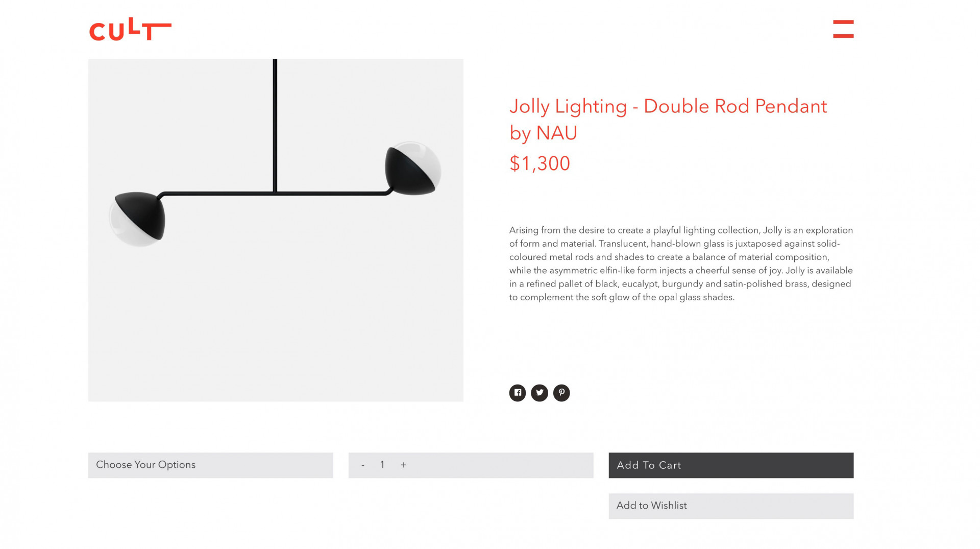Viewport: 980px width, 549px height.
Task: Share the pendant on Twitter
Action: click(539, 393)
